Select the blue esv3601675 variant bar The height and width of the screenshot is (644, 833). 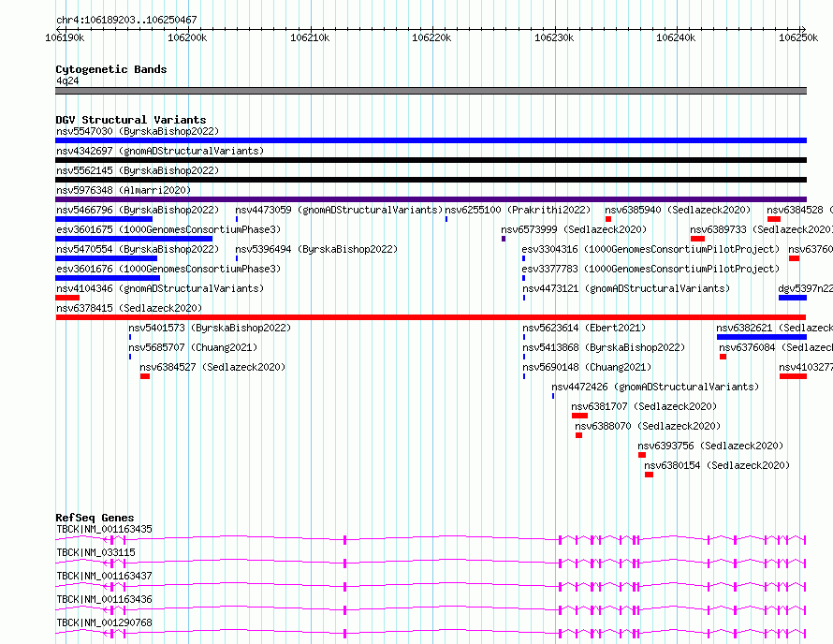pyautogui.click(x=134, y=239)
